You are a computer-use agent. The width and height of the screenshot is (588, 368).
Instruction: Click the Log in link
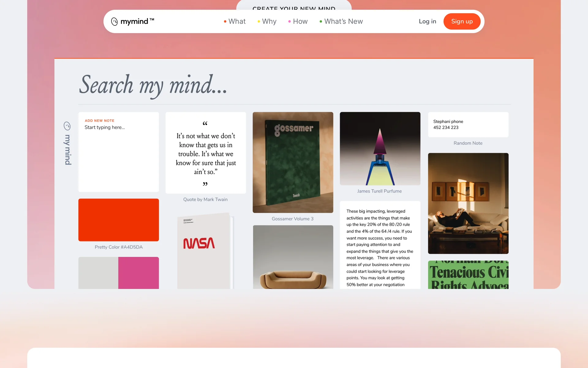tap(427, 21)
